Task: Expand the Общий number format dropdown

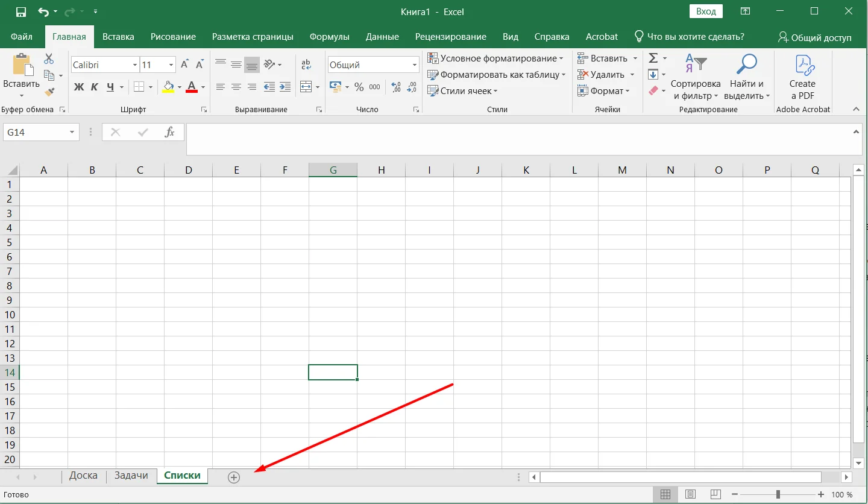Action: (x=415, y=65)
